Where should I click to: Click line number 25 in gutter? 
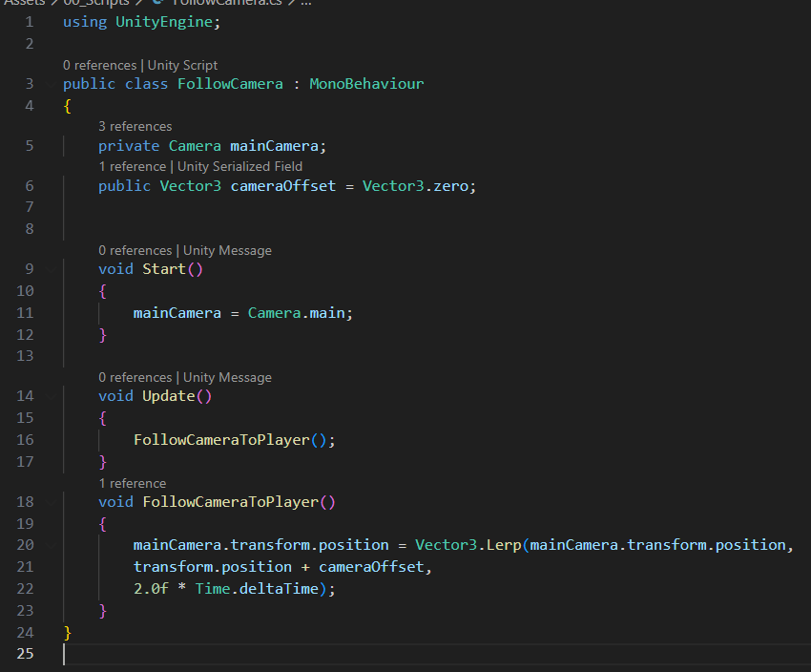[25, 654]
